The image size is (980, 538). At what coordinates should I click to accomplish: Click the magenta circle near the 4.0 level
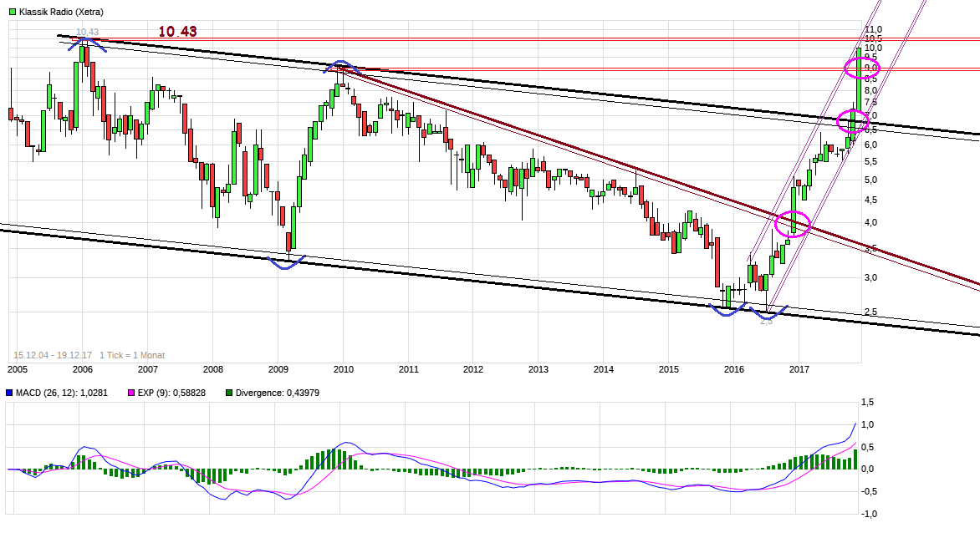pos(793,225)
